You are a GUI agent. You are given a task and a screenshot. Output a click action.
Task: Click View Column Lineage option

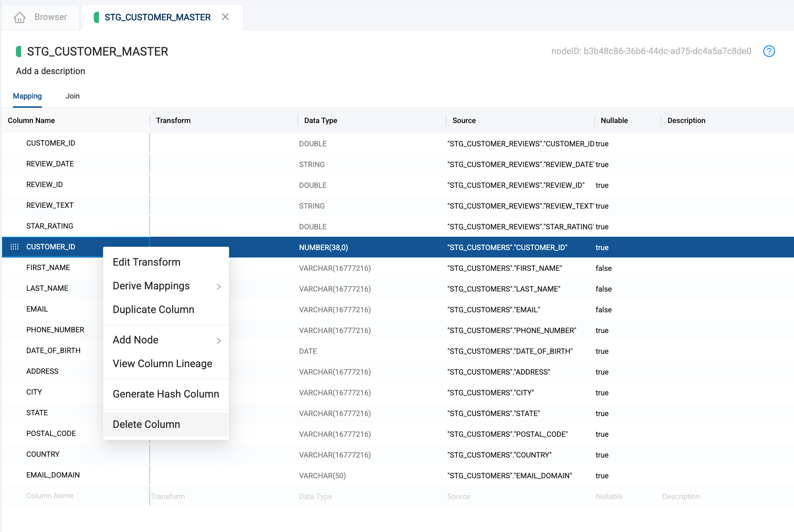pos(162,363)
